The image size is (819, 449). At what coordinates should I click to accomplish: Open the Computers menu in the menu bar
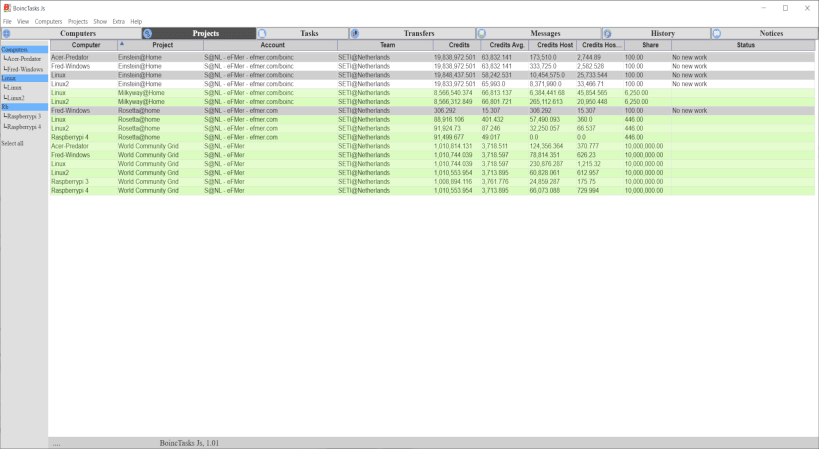point(49,21)
